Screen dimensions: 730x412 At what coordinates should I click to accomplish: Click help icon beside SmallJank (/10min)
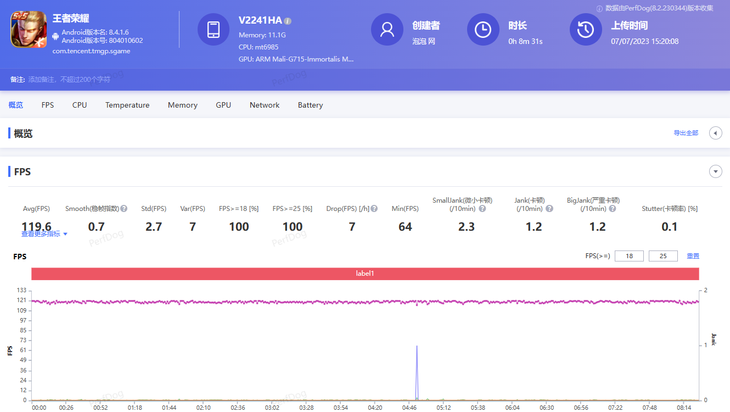click(x=482, y=209)
